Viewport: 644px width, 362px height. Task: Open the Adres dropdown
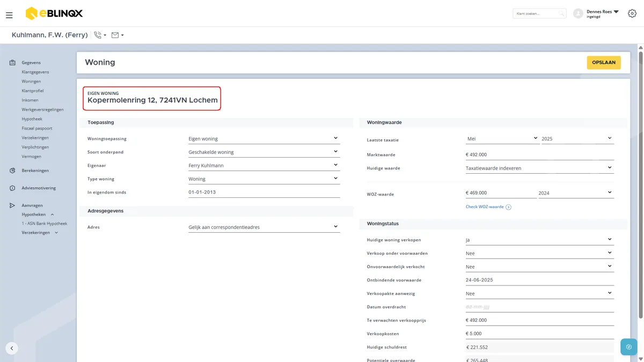click(264, 227)
